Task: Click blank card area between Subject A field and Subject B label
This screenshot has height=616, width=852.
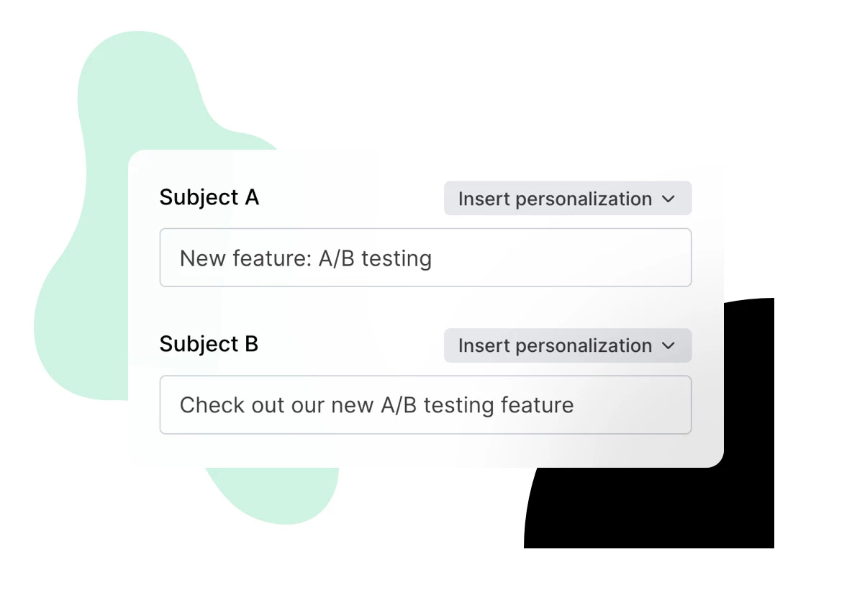Action: coord(425,308)
